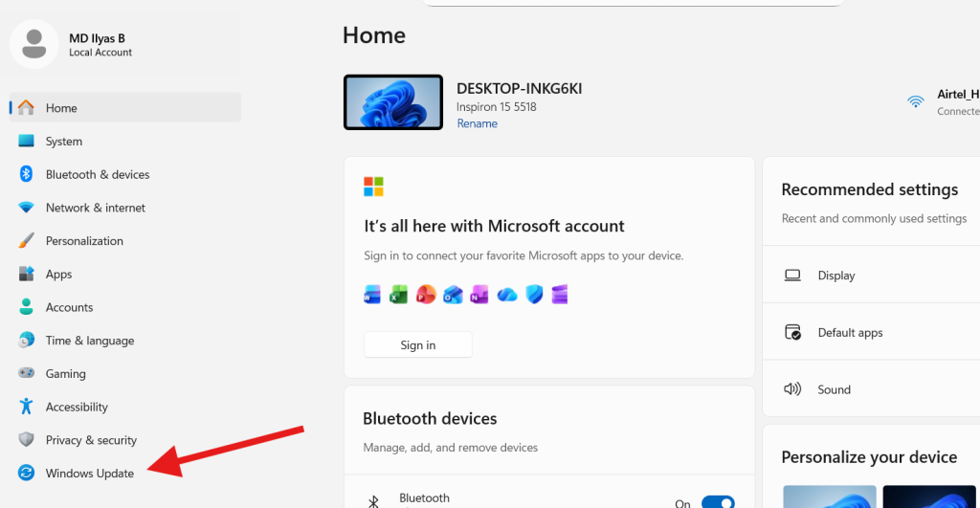Image resolution: width=980 pixels, height=508 pixels.
Task: Click the Personalization paintbrush icon
Action: click(26, 240)
